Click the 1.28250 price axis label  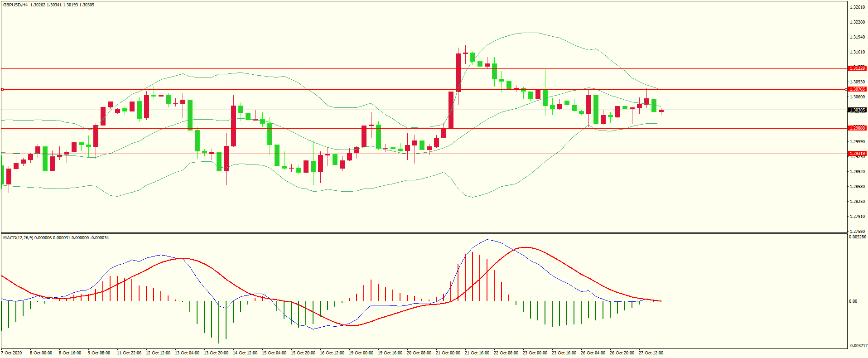point(857,202)
